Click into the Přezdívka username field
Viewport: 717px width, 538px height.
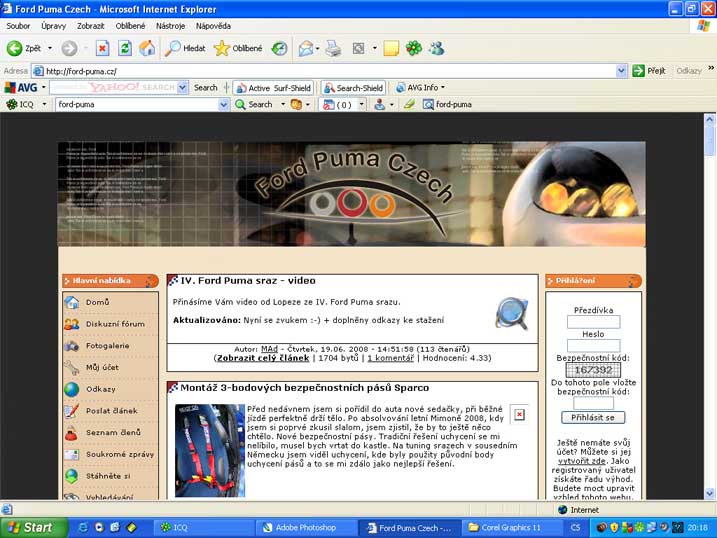pos(593,322)
